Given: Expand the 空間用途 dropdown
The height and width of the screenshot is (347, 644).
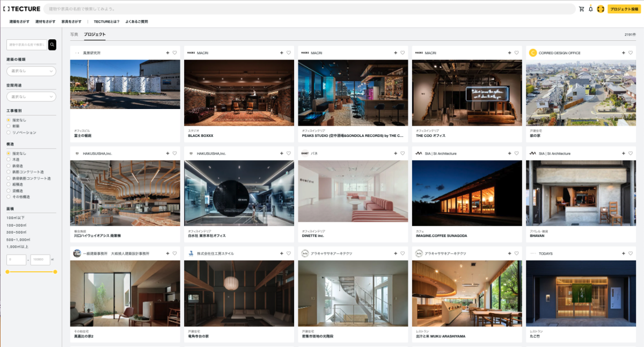Looking at the screenshot, I should (x=31, y=97).
